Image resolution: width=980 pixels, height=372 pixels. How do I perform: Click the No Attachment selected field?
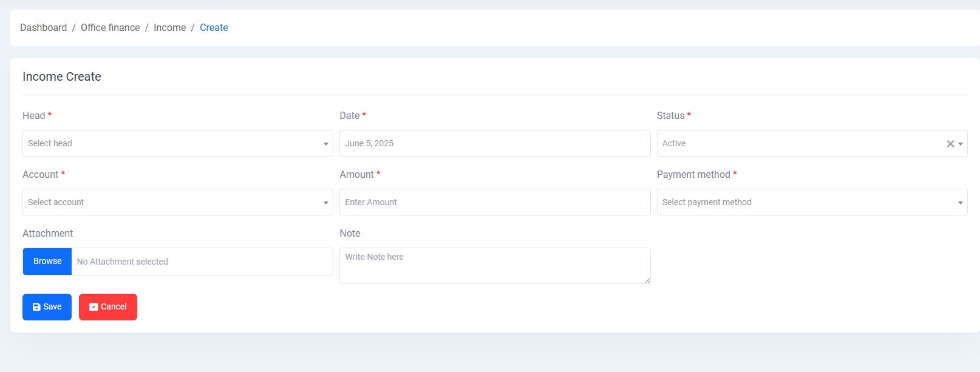click(x=202, y=262)
